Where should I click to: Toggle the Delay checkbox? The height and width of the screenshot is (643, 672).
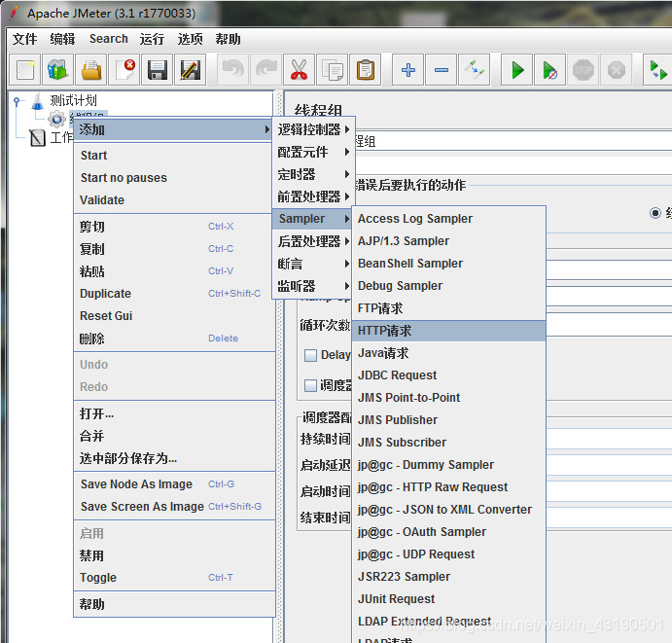[x=310, y=355]
